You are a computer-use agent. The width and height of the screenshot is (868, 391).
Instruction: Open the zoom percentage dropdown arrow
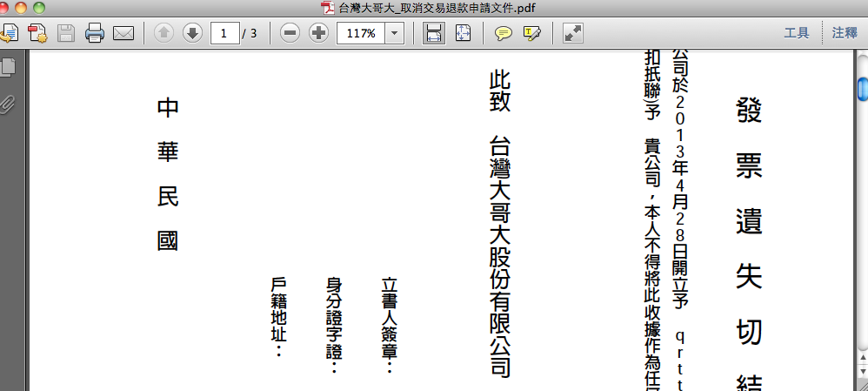[x=394, y=33]
